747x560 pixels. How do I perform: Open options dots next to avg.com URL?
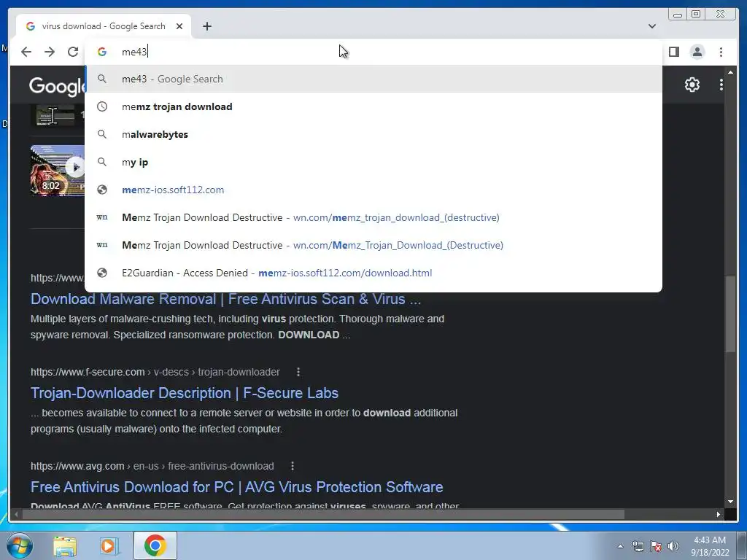click(293, 466)
